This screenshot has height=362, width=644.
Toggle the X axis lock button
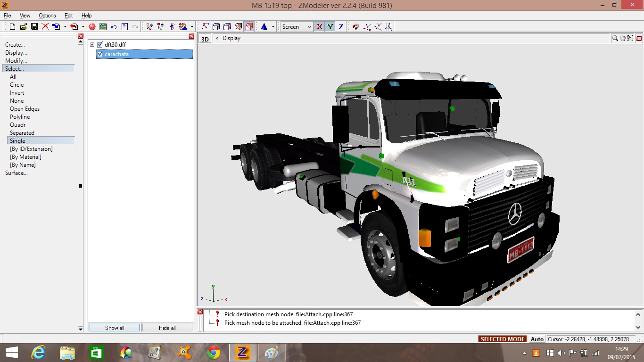(320, 27)
